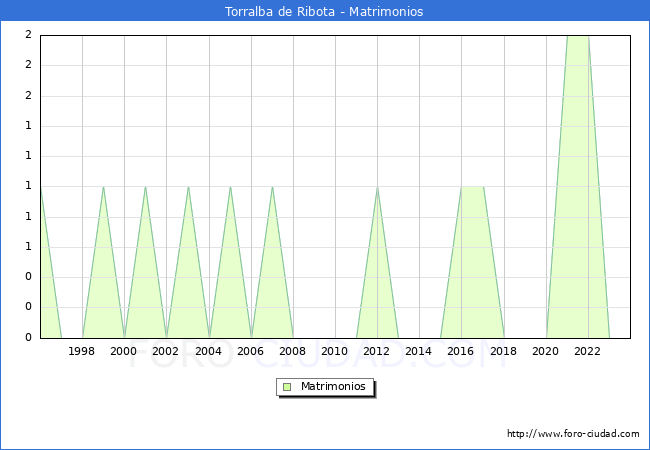Screen dimensions: 650x450
Task: Select the 2018 x-axis label
Action: [503, 351]
